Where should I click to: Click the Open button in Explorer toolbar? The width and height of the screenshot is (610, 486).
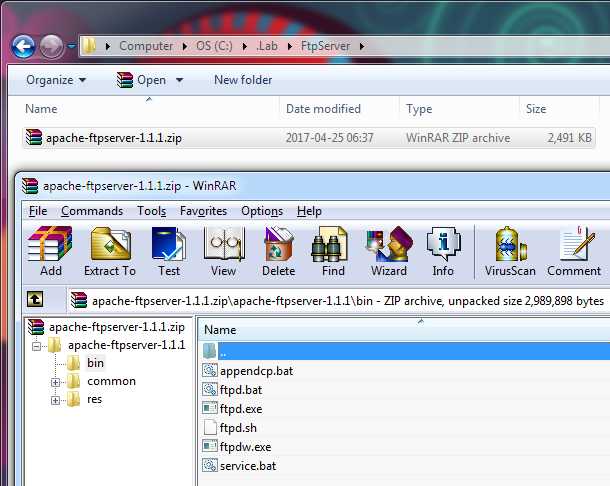(x=142, y=80)
